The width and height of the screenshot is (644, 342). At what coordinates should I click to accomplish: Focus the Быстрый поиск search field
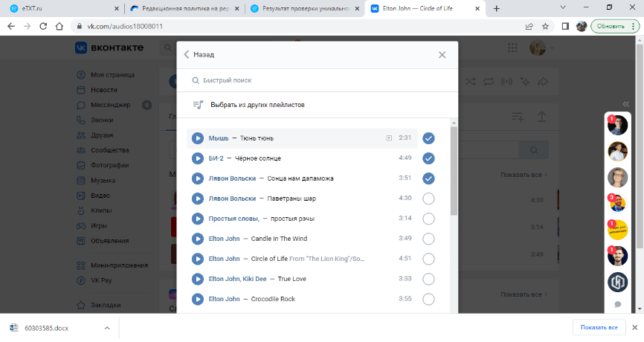point(317,80)
